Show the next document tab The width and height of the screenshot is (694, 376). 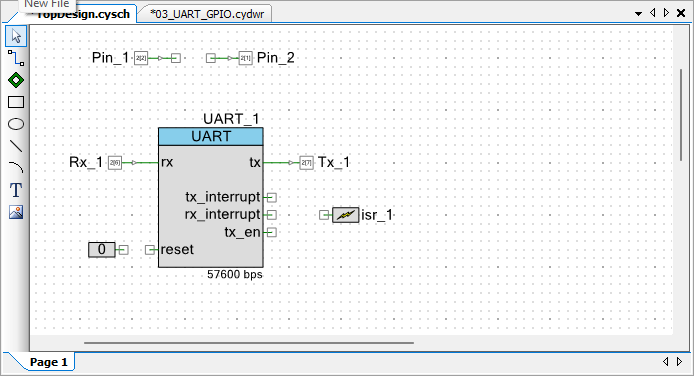pos(667,13)
